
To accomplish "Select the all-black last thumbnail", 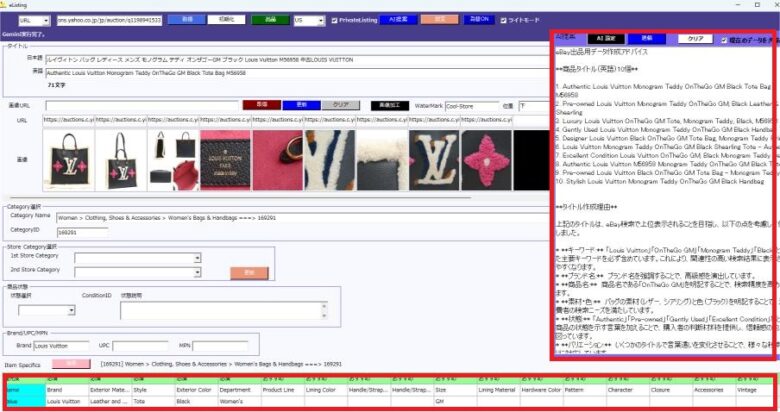I will 532,160.
